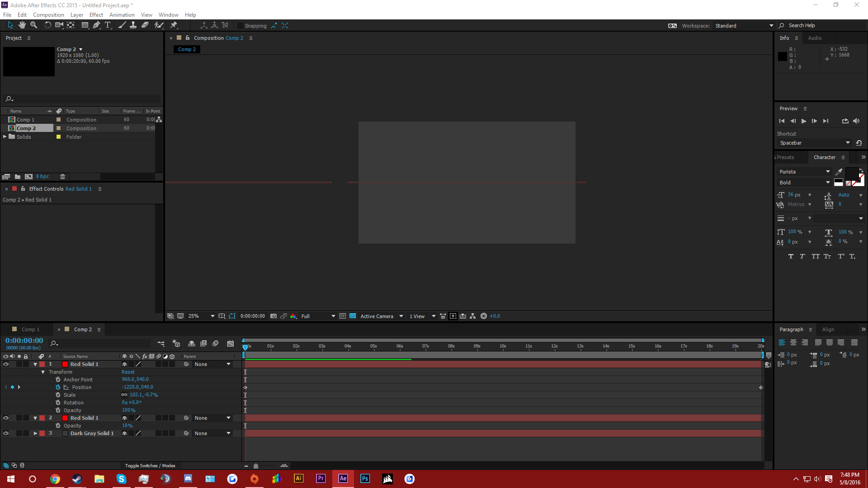Center align text in Paragraph panel
The height and width of the screenshot is (488, 868).
coord(793,343)
